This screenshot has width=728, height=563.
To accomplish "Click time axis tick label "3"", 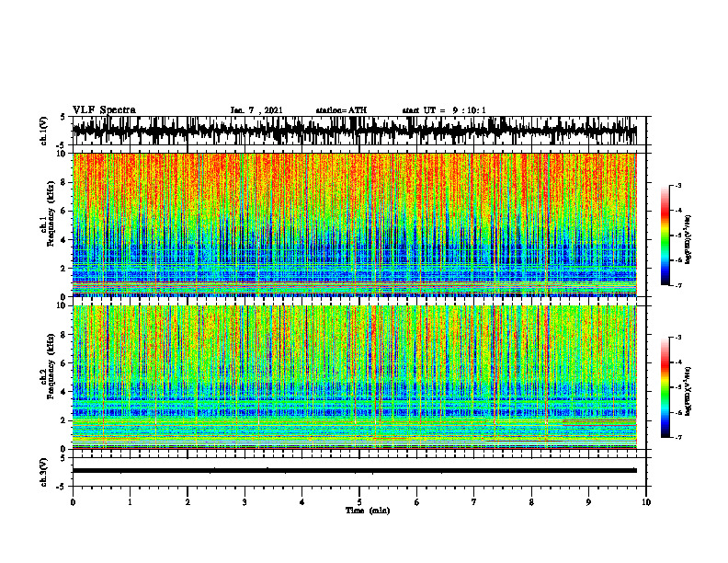I will coord(245,502).
